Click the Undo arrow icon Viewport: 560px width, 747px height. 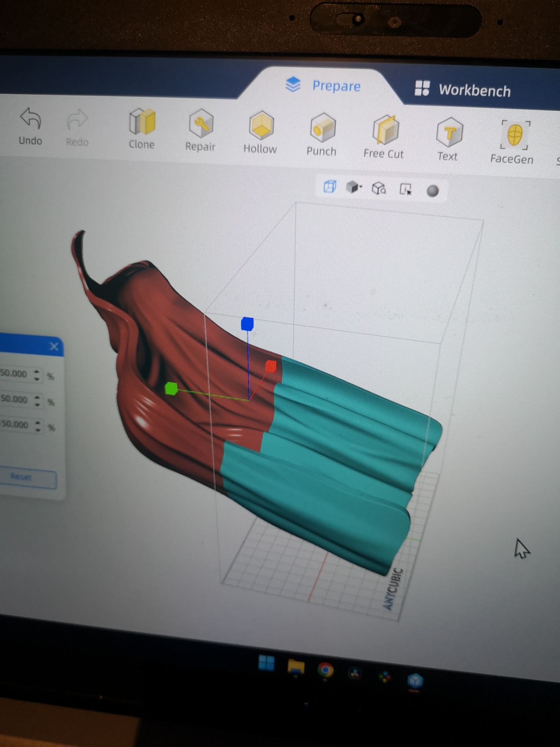31,119
